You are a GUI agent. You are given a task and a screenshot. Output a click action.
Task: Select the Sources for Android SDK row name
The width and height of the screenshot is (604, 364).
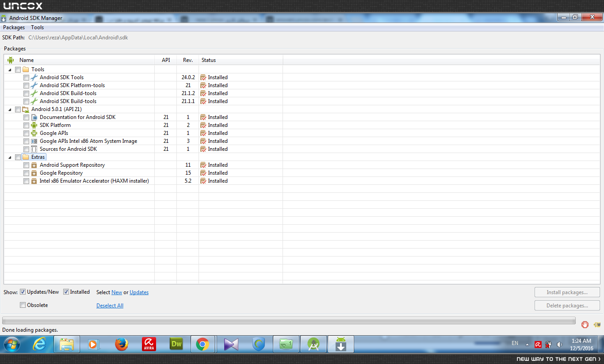(x=68, y=149)
